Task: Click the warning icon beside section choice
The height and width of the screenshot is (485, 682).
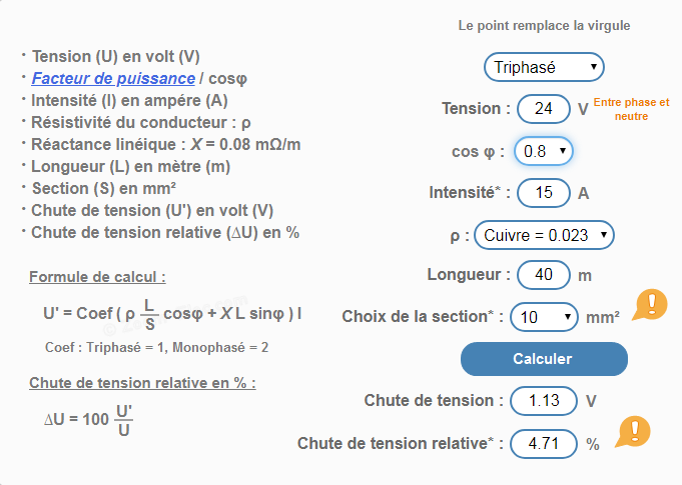Action: (x=650, y=304)
